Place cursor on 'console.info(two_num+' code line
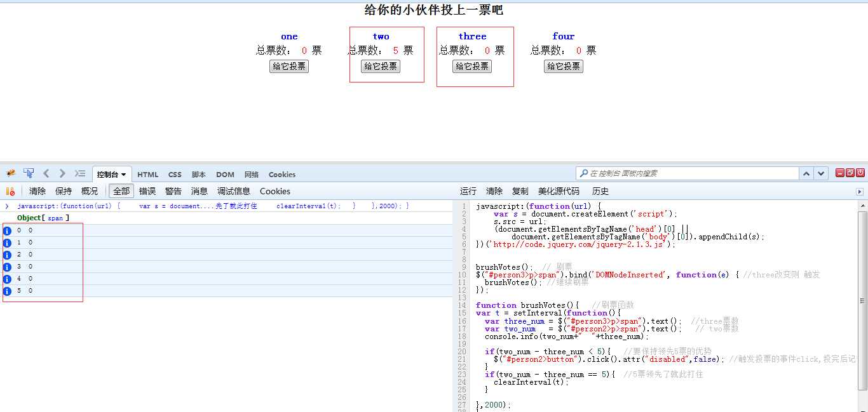The image size is (868, 412). (x=567, y=336)
